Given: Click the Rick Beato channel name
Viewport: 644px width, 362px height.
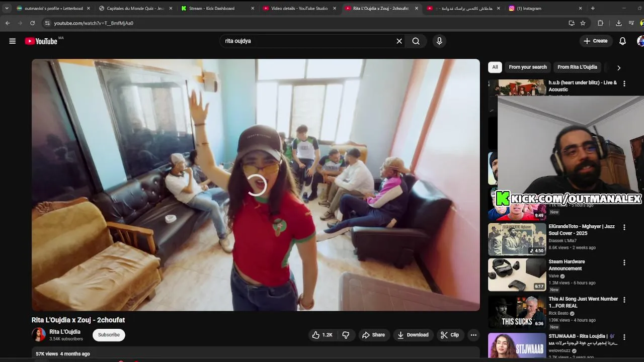Looking at the screenshot, I should tap(559, 313).
